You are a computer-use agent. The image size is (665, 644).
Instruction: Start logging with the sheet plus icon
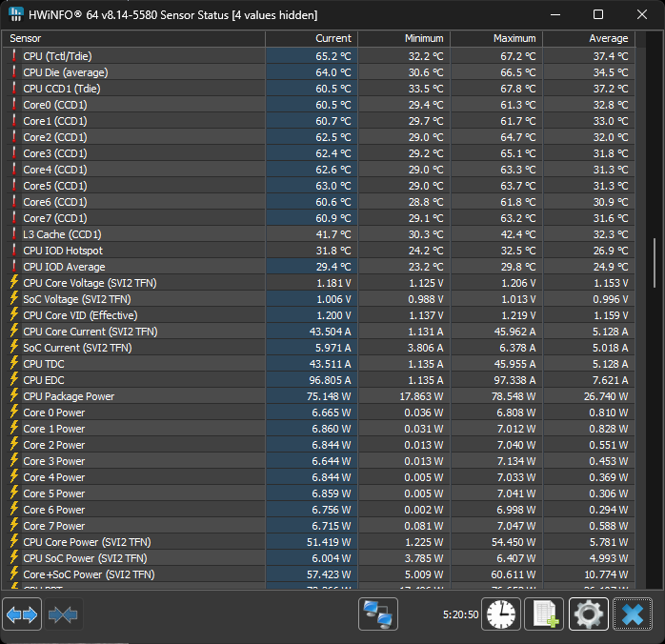click(544, 614)
